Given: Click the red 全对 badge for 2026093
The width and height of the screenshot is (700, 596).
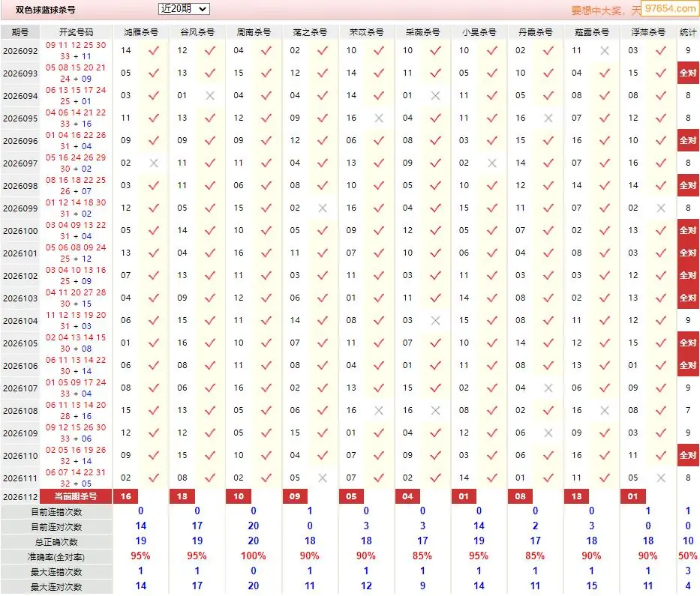Looking at the screenshot, I should point(688,73).
